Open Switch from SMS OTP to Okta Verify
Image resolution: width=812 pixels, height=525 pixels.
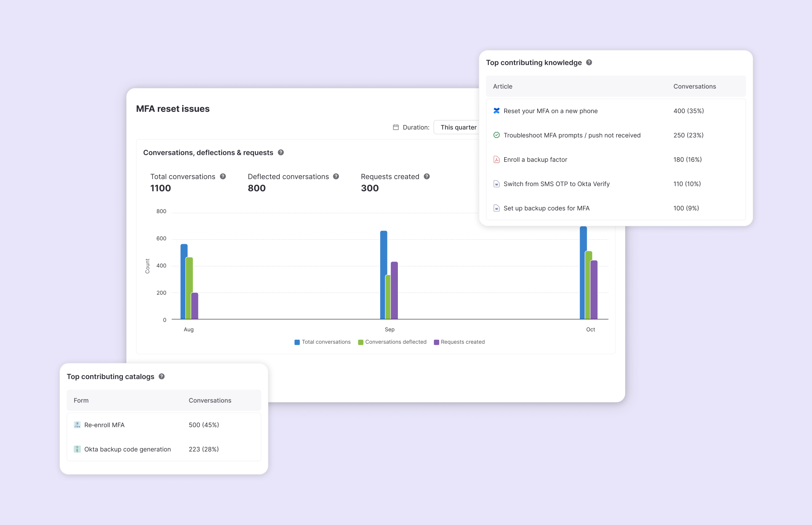click(x=556, y=184)
